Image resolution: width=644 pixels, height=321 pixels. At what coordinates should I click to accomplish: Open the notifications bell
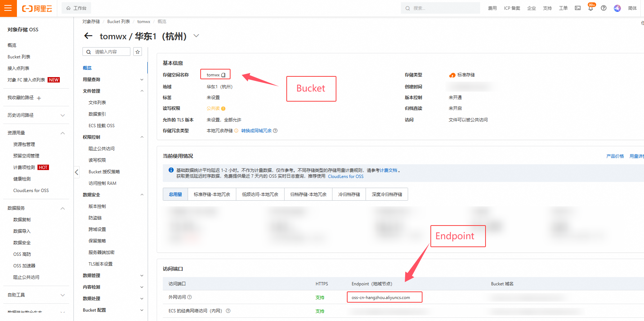pyautogui.click(x=591, y=8)
